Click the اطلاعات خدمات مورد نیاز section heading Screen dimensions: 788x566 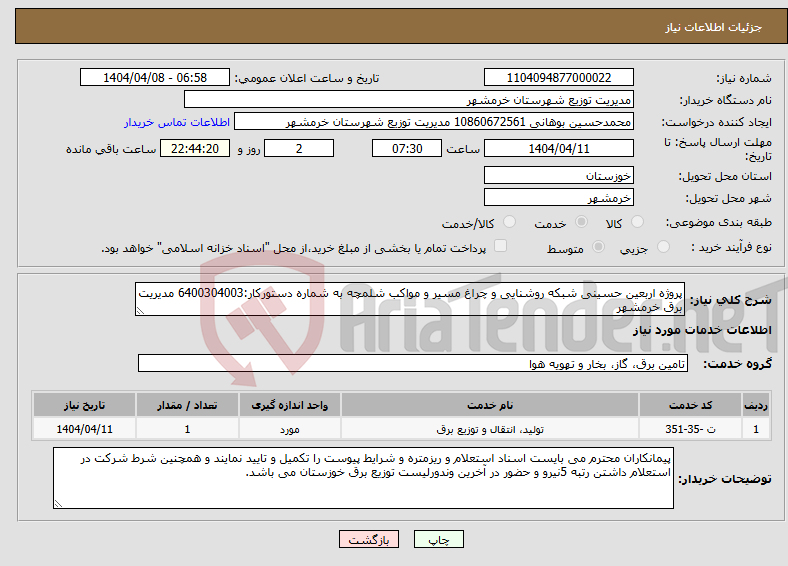pos(702,330)
